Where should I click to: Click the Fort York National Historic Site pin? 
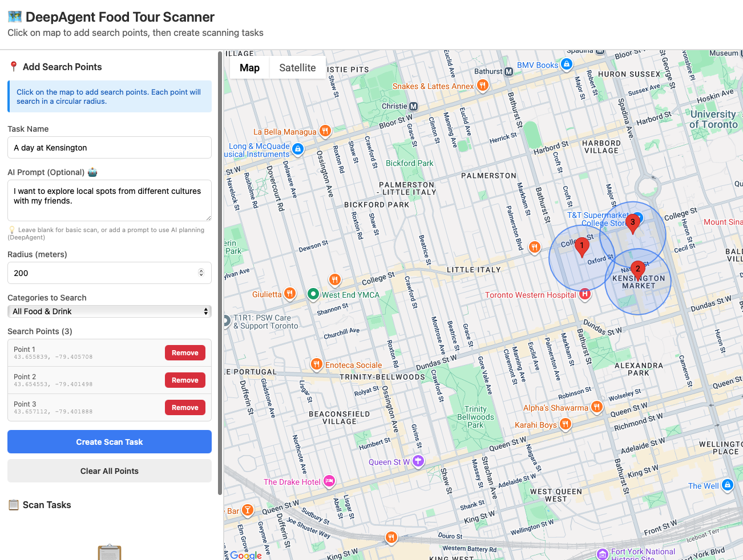[x=602, y=554]
